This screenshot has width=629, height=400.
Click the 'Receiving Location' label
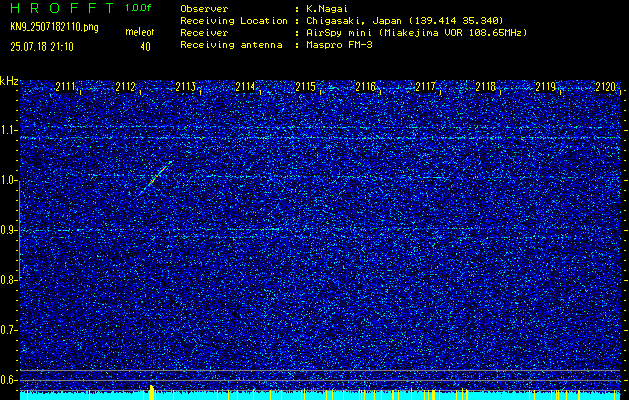[234, 21]
